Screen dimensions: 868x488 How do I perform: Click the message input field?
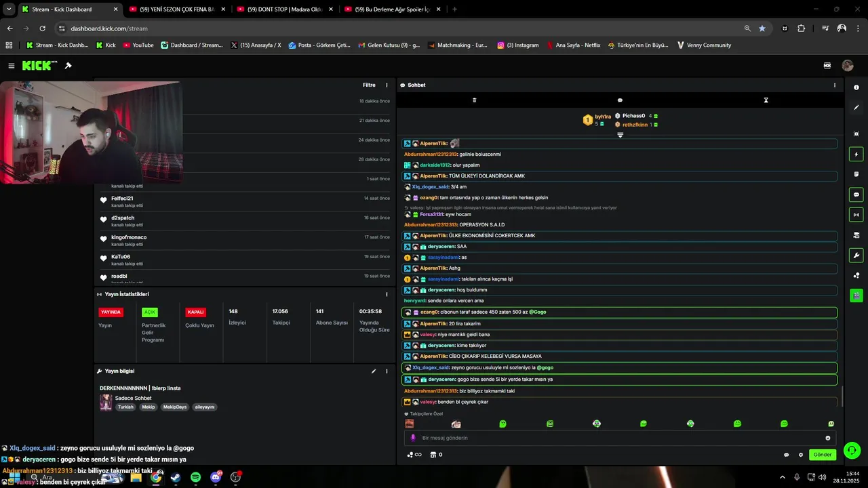pyautogui.click(x=620, y=438)
